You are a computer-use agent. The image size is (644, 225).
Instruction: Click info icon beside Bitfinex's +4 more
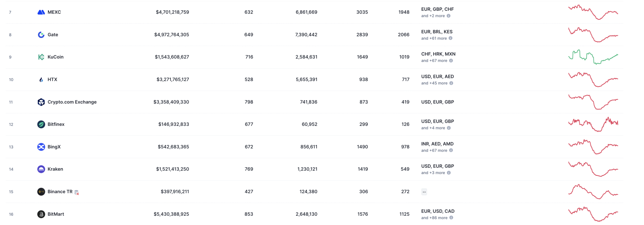[x=449, y=128]
